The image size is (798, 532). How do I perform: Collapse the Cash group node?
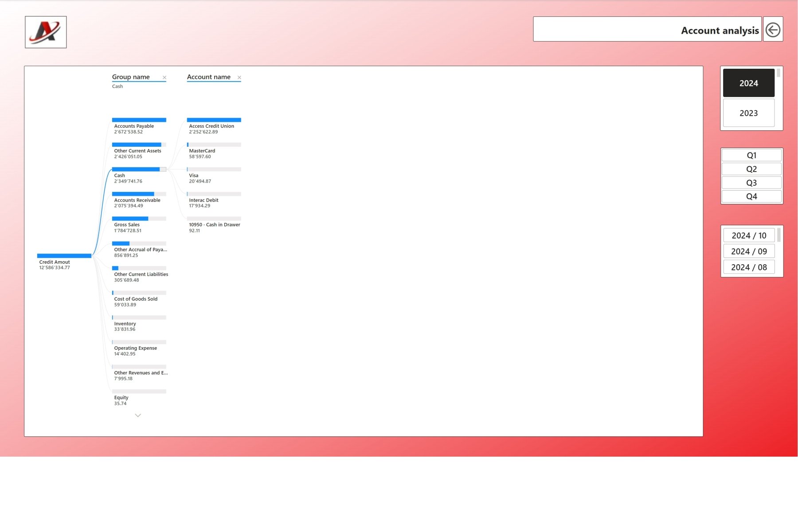139,175
